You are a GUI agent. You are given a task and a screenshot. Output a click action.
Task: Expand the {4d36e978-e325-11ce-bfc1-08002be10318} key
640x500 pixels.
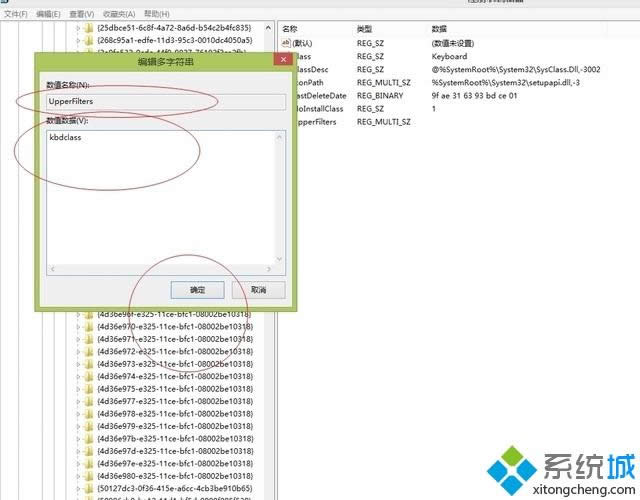pyautogui.click(x=78, y=414)
